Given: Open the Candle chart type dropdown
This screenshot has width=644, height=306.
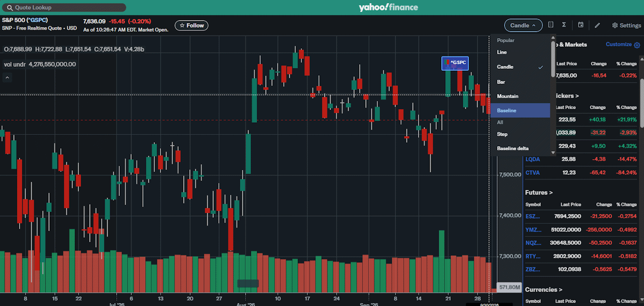Looking at the screenshot, I should tap(523, 25).
